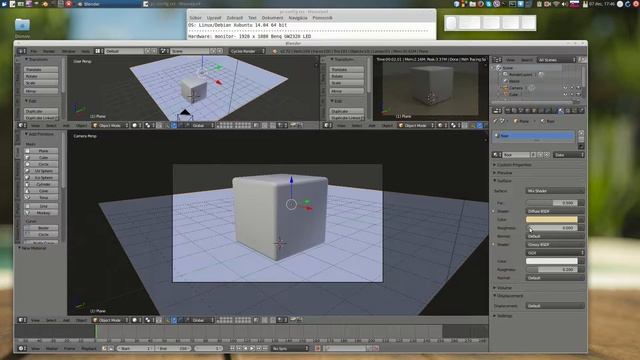Screen dimensions: 640x360
Task: Click Monkey in the Add Primitive panel
Action: (x=41, y=213)
